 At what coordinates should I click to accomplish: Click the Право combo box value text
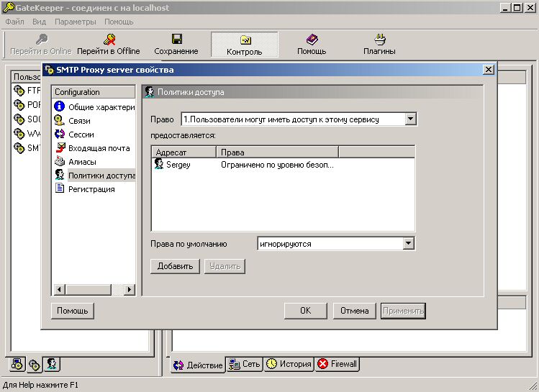[281, 119]
